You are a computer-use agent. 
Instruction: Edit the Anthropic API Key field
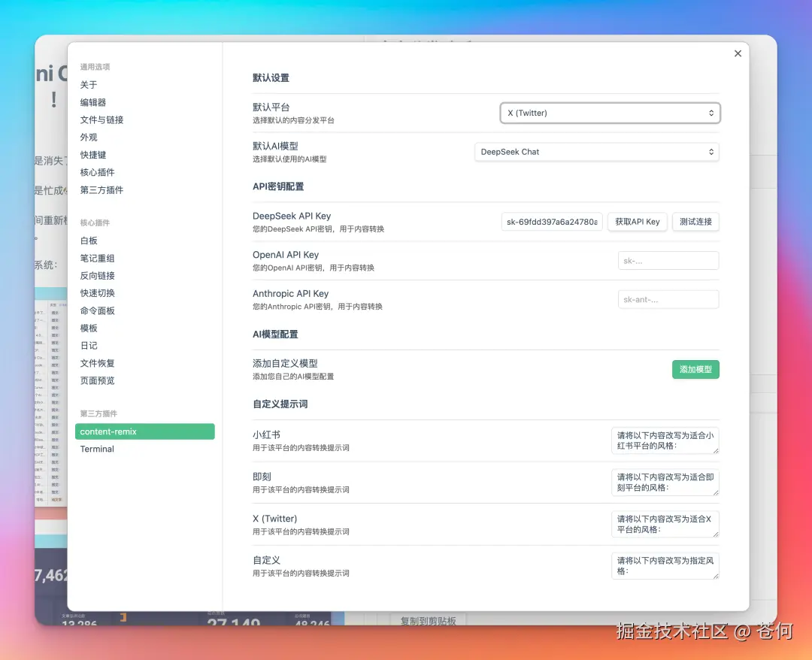coord(668,298)
